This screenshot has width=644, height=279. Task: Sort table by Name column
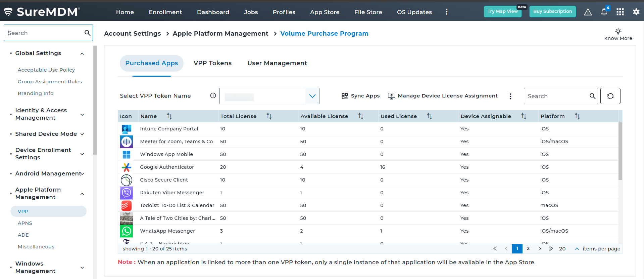[x=169, y=116]
